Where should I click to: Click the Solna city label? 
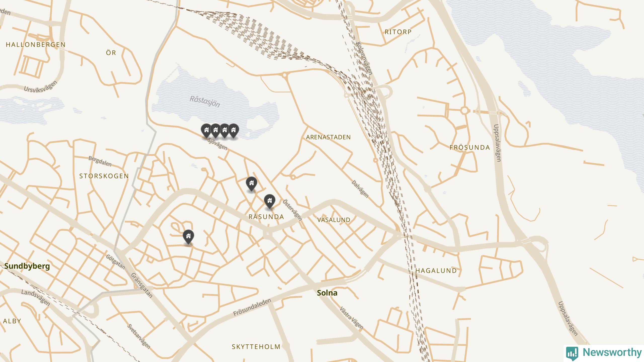[x=327, y=293]
